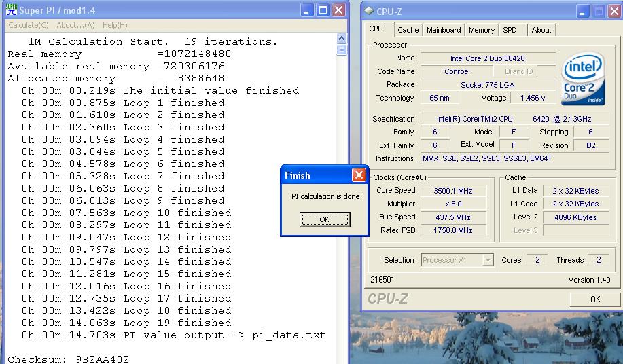Click the 'Checksum: 9B2AA402' line
This screenshot has height=364, width=623.
point(69,359)
